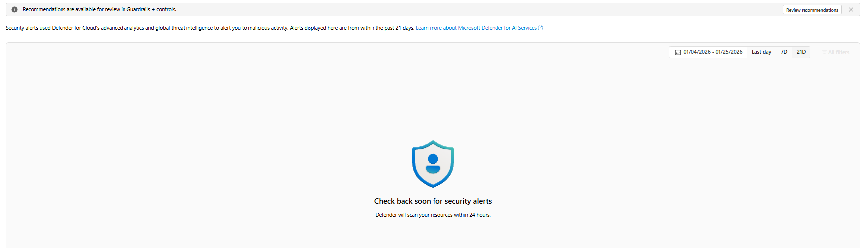This screenshot has height=248, width=868.
Task: Dismiss the recommendations banner with the X
Action: click(x=851, y=10)
